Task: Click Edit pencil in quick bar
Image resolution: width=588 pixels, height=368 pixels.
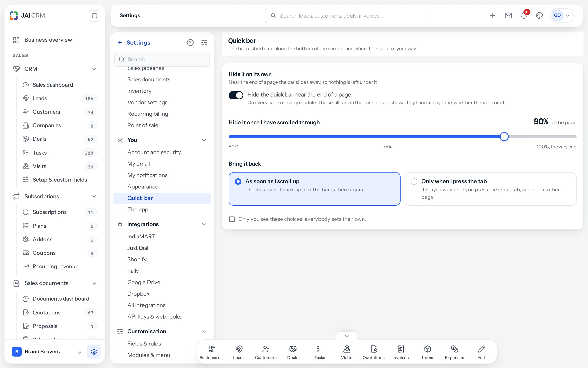Action: (481, 352)
